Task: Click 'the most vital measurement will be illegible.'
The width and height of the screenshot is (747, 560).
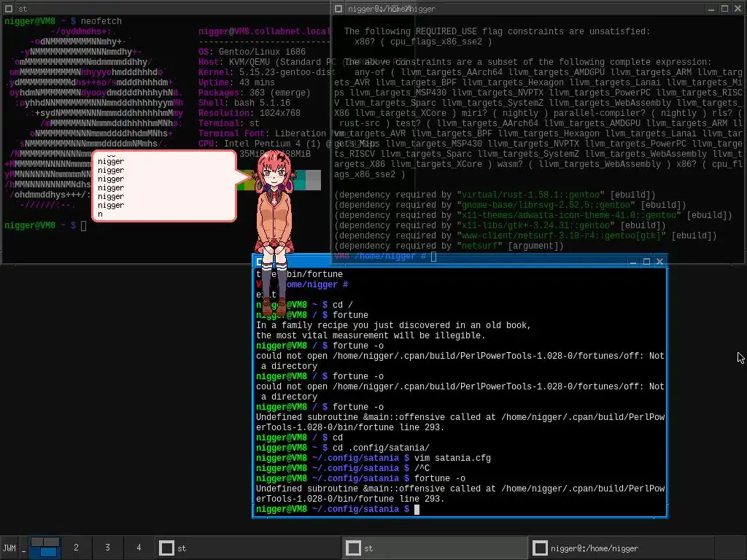Action: point(371,335)
